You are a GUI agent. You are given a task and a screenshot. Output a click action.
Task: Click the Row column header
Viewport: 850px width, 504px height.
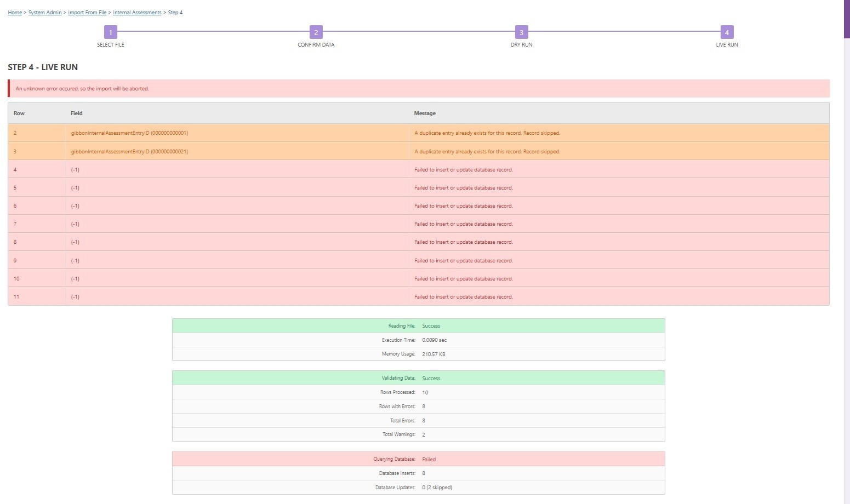click(x=19, y=113)
